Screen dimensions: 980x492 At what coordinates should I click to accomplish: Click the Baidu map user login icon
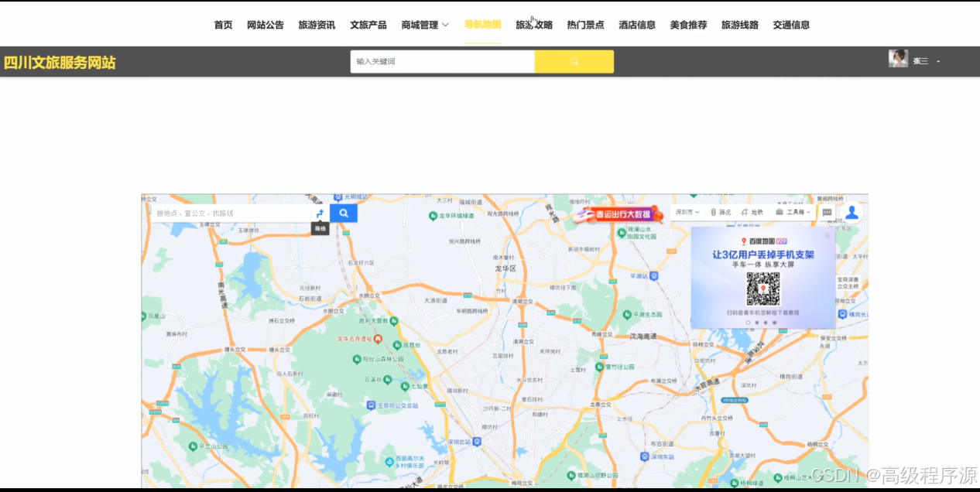(x=852, y=212)
